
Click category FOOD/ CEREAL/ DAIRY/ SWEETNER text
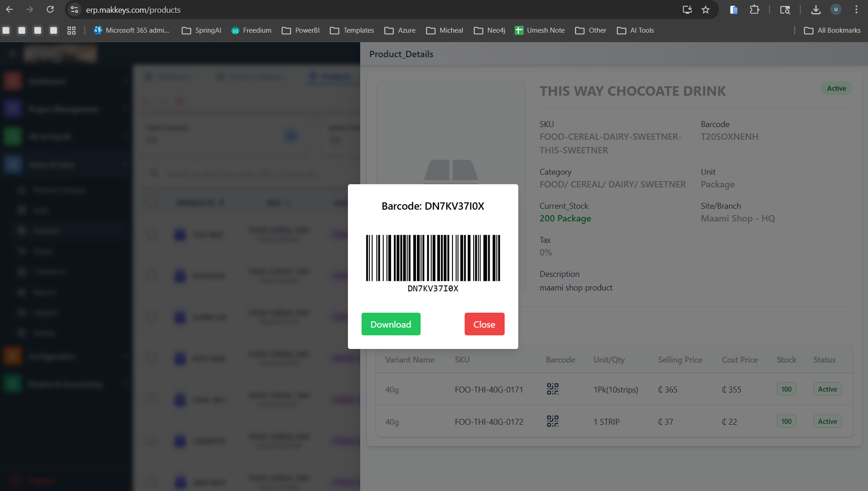[613, 184]
